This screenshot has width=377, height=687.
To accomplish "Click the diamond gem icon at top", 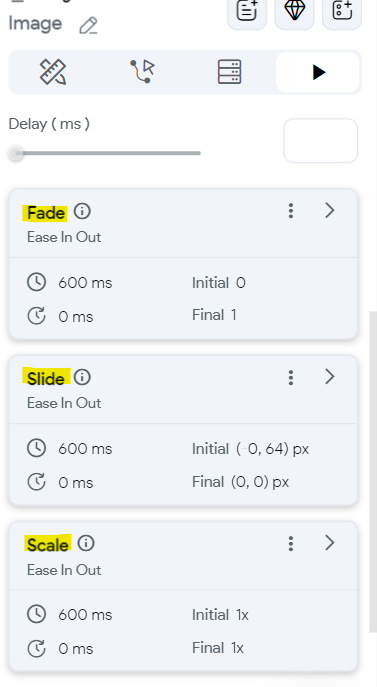I will (295, 11).
